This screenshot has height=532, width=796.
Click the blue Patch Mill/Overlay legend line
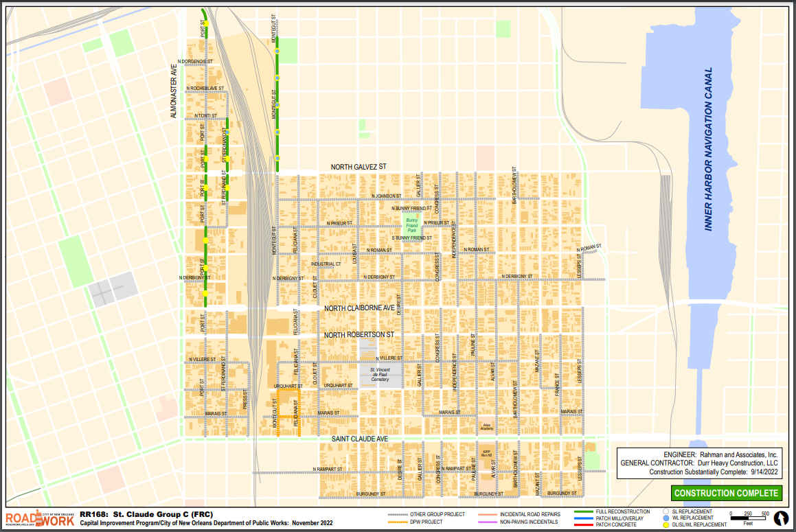(583, 518)
